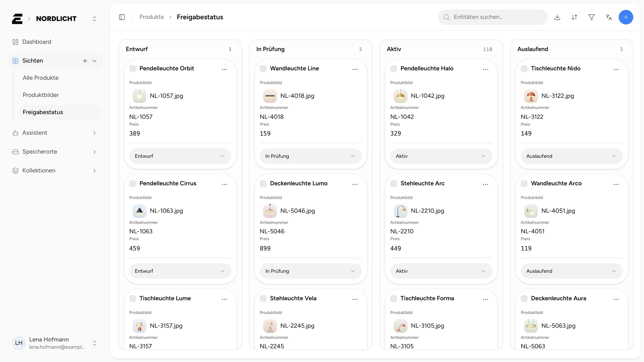
Task: Mark the Wandleuchte Arco checkbox
Action: point(524,184)
